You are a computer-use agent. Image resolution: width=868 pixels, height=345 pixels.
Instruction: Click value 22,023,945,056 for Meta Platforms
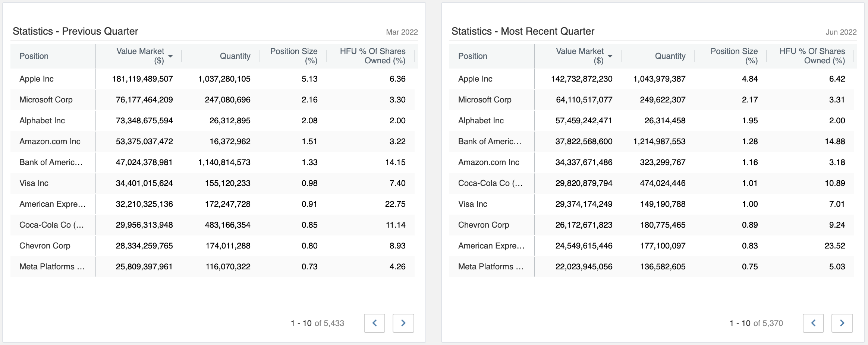point(584,267)
